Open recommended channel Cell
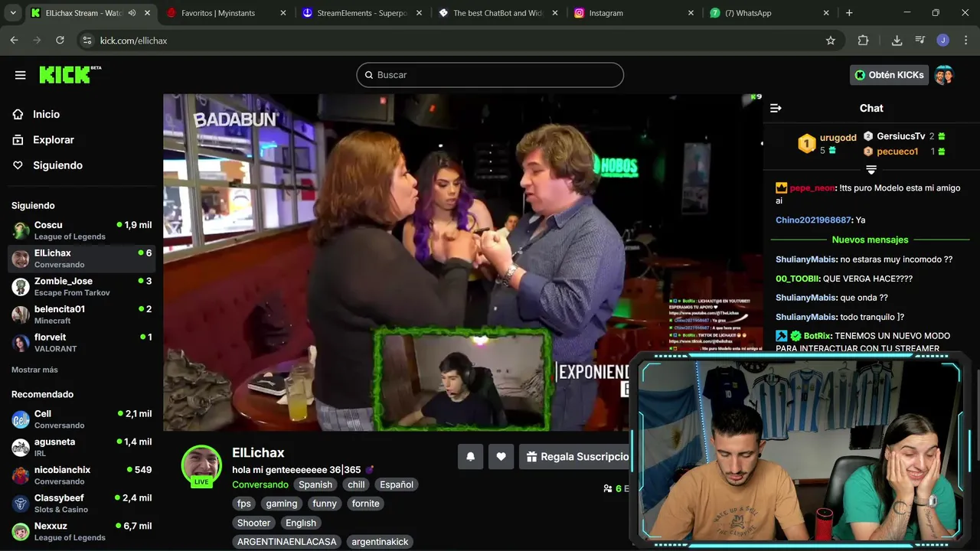 81,419
